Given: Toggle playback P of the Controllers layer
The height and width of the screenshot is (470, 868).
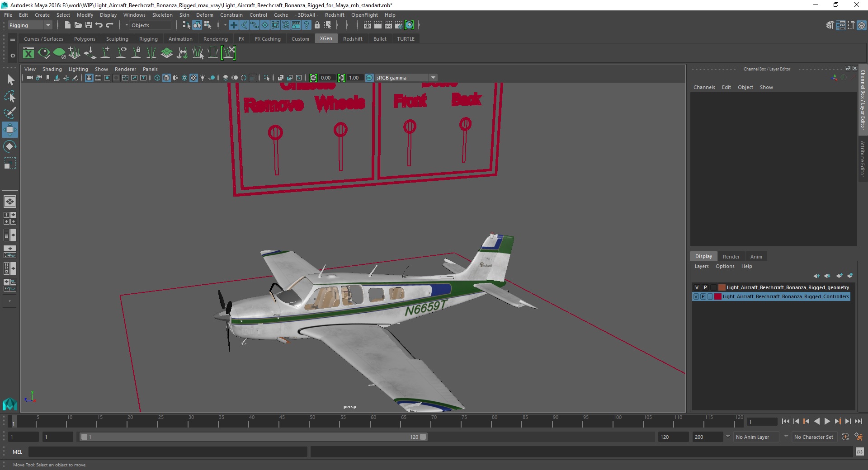Looking at the screenshot, I should click(x=703, y=296).
